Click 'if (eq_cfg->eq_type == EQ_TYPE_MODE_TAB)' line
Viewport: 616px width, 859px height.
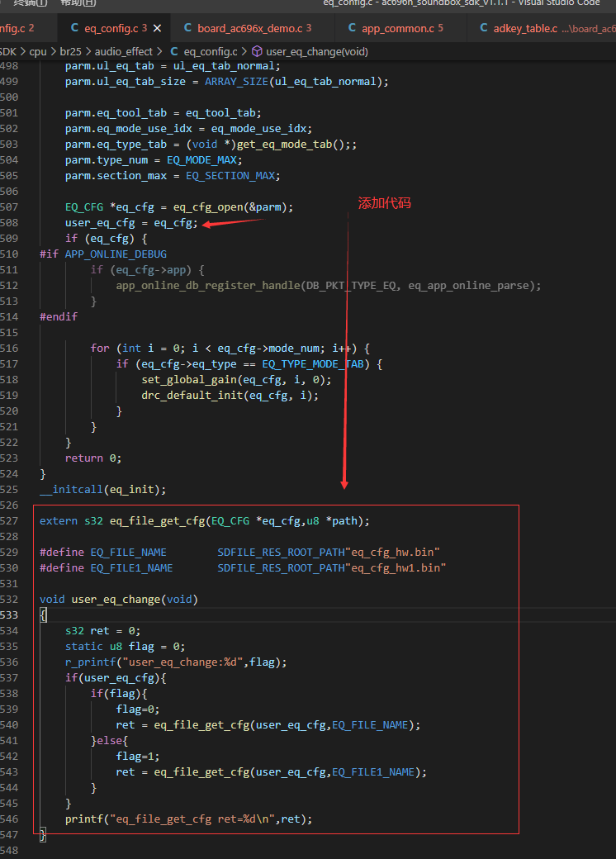pos(249,363)
